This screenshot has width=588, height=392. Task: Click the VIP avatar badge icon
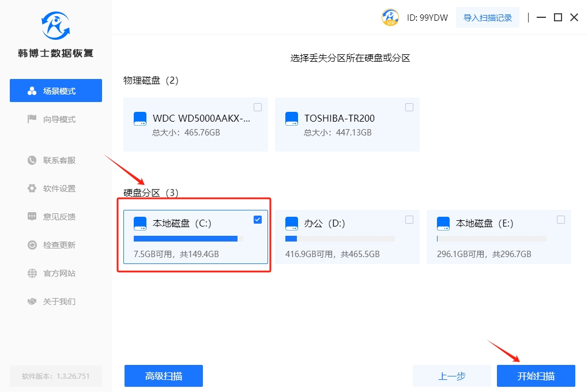390,17
